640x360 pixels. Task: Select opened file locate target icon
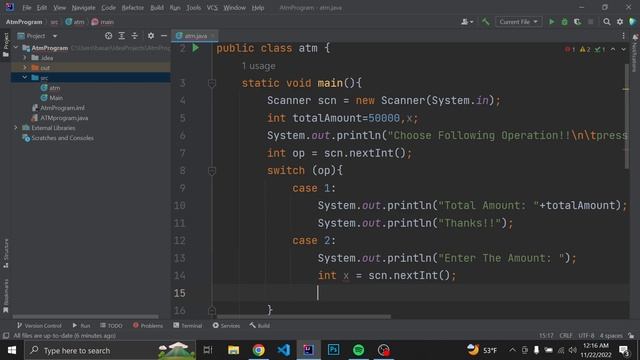point(108,36)
